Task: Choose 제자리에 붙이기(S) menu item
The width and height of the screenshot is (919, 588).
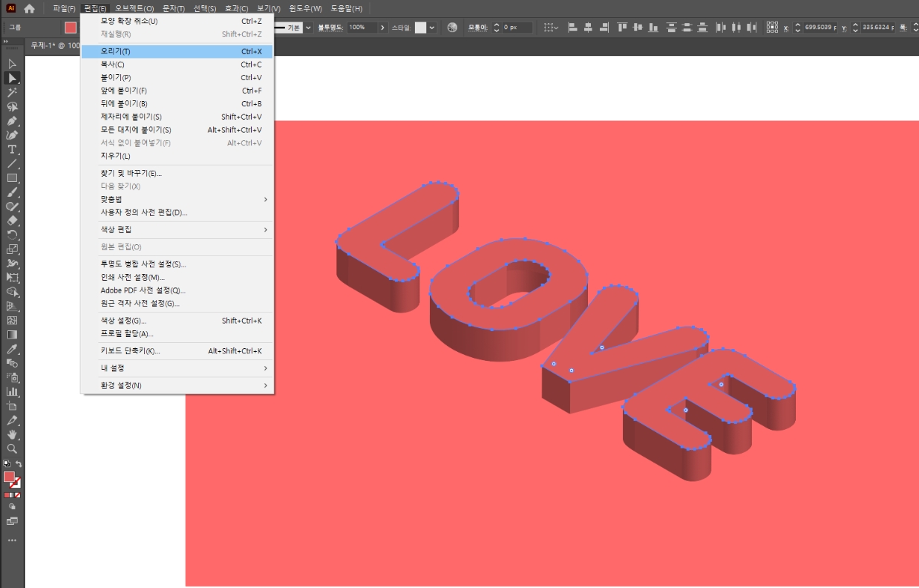Action: click(x=177, y=117)
